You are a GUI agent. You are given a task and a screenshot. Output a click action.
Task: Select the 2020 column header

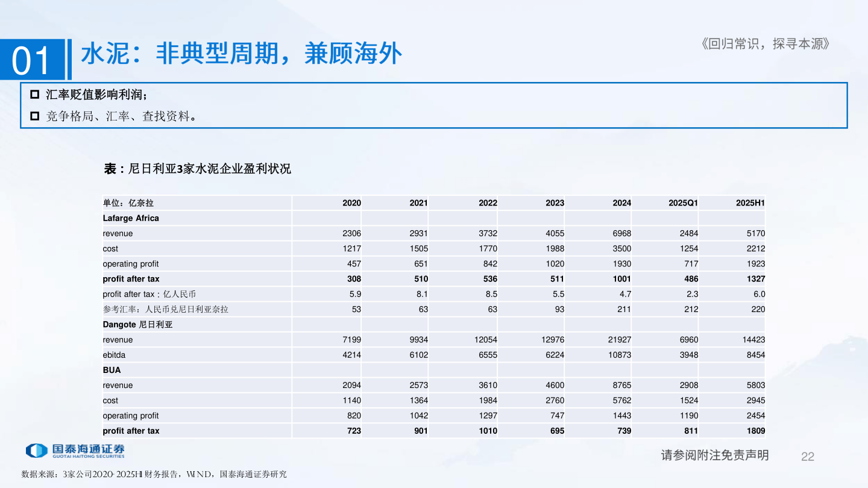(351, 203)
